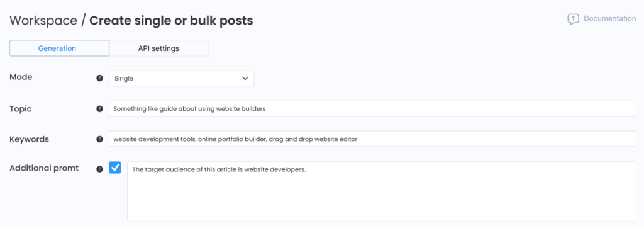Click the help icon next to Mode

pos(99,78)
